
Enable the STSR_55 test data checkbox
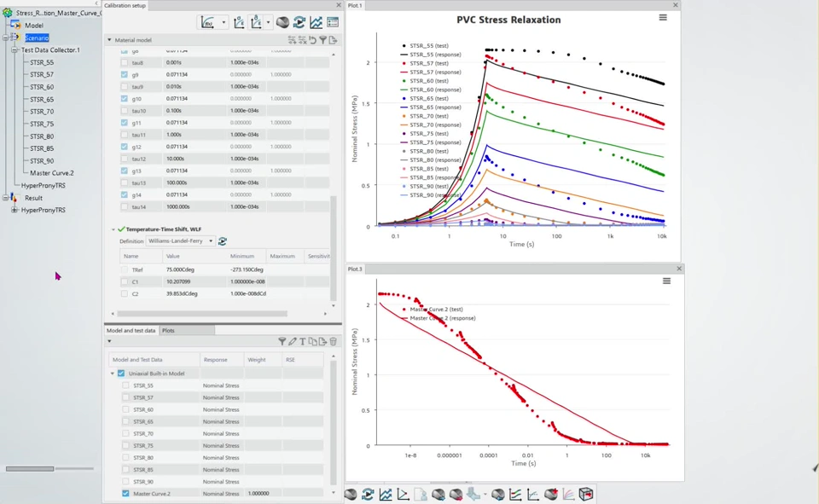click(x=125, y=385)
